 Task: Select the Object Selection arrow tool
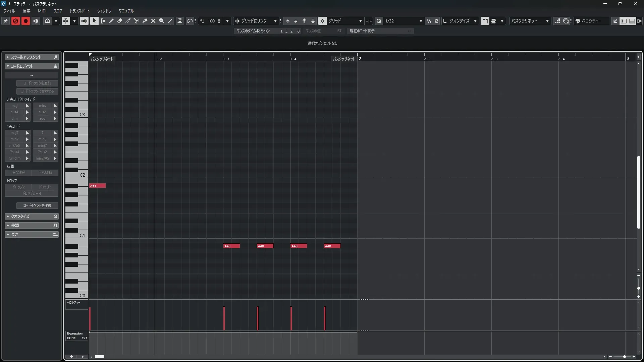(94, 21)
